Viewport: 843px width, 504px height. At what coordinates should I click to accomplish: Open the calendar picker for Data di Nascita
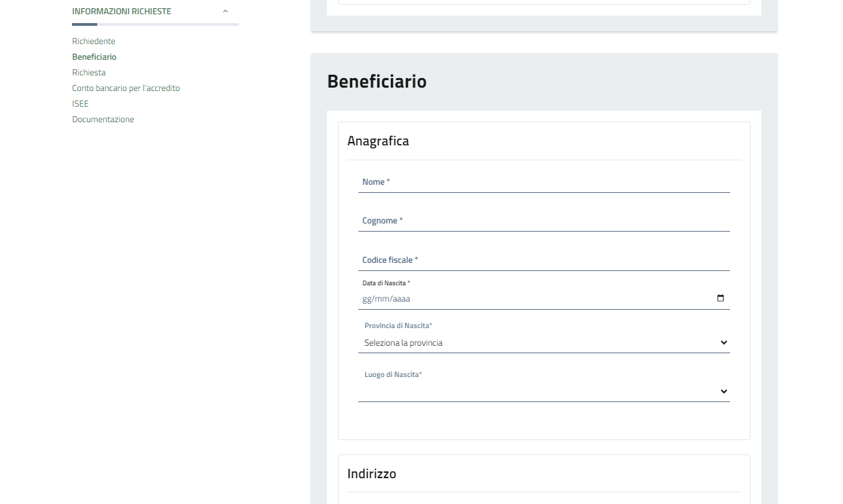721,298
